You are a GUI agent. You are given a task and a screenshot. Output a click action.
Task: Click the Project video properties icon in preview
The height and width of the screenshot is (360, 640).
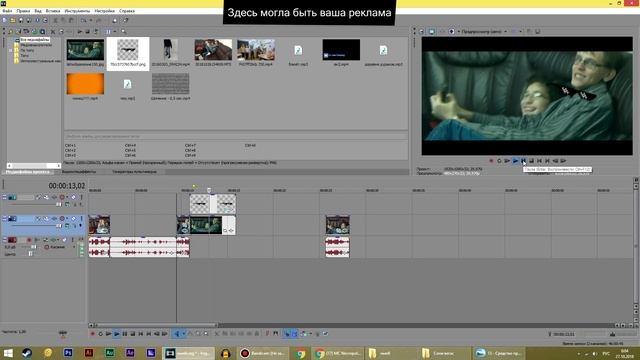point(421,31)
